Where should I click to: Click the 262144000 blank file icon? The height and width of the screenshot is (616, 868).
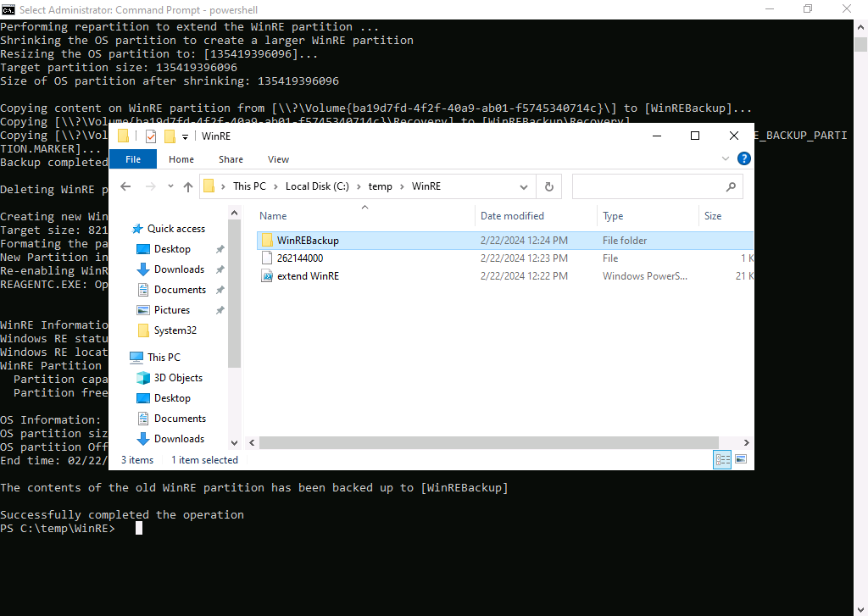267,258
